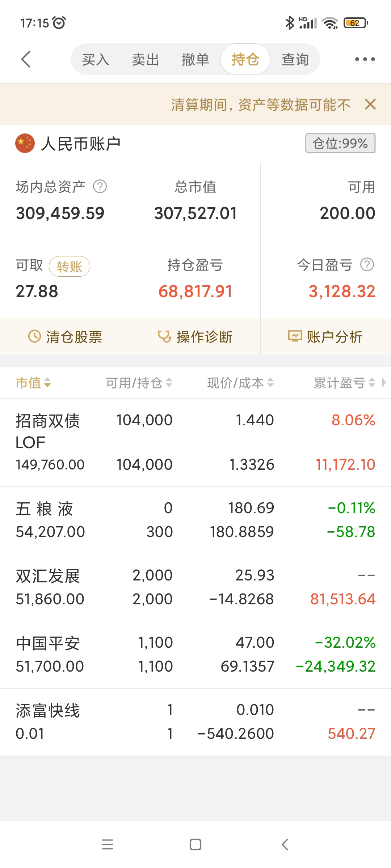Tap the 清仓股票 clock icon
Viewport: 391px width, 868px height.
[35, 336]
